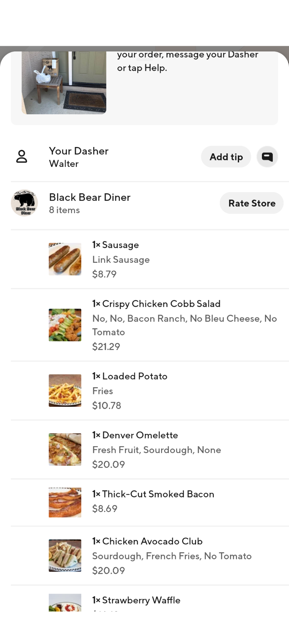Screen dimensions: 289x644
Task: Tap the Crispy Chicken Cobb Salad title
Action: tap(157, 304)
